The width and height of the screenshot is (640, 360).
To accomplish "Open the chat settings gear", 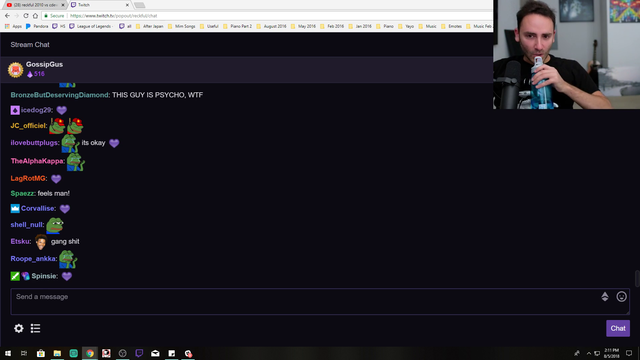I will click(18, 328).
